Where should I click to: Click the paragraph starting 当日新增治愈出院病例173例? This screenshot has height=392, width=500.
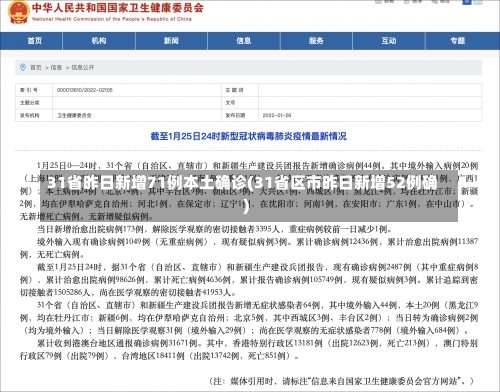click(215, 229)
